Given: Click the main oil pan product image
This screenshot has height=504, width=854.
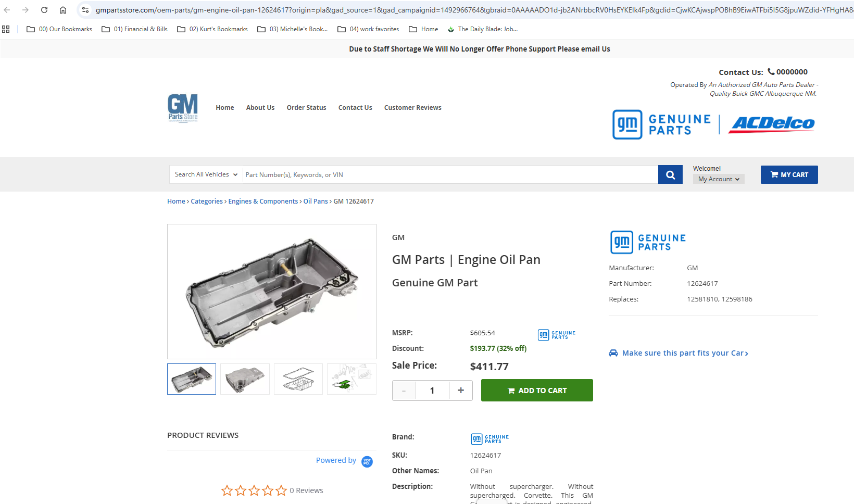Looking at the screenshot, I should pyautogui.click(x=272, y=292).
